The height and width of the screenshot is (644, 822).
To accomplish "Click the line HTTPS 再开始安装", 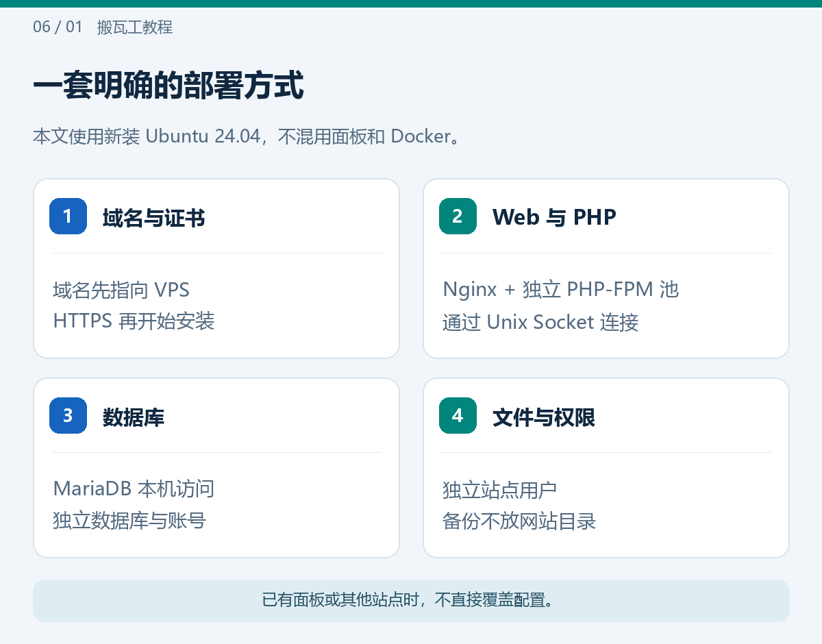I will pyautogui.click(x=134, y=321).
